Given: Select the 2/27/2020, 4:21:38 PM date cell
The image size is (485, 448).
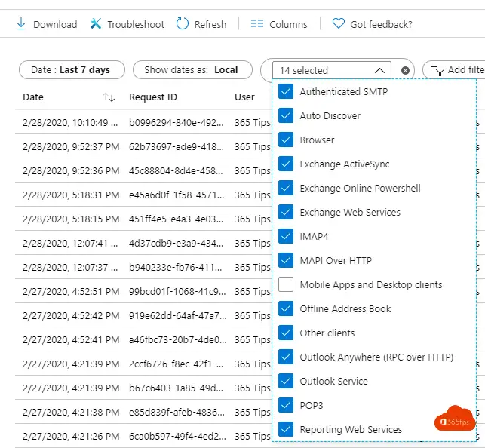Looking at the screenshot, I should pos(71,412).
